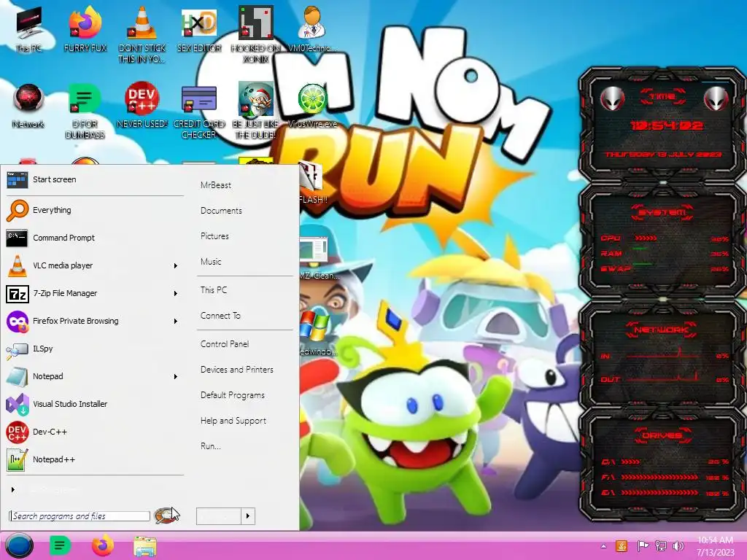
Task: Open Devices and Printers
Action: (237, 370)
